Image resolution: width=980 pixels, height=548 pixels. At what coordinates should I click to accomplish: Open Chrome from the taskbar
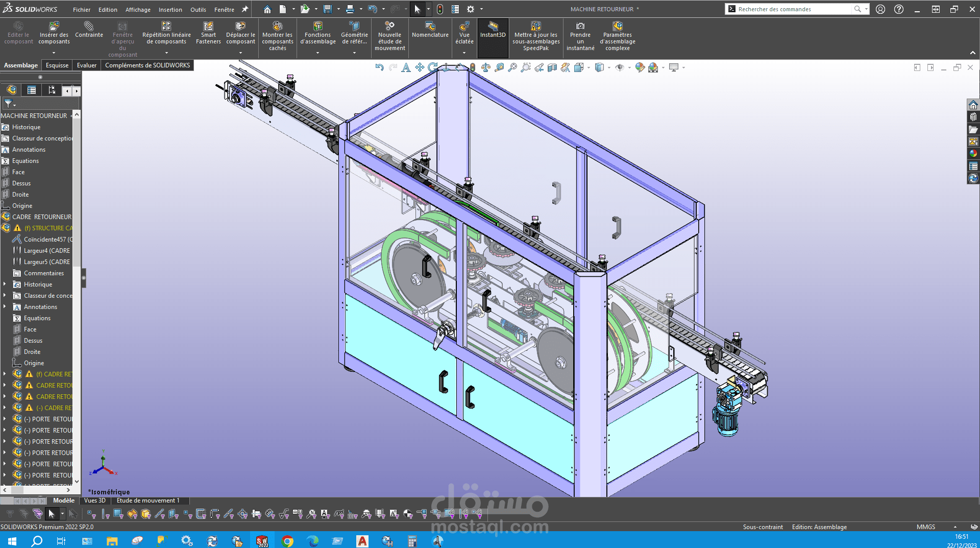click(287, 541)
